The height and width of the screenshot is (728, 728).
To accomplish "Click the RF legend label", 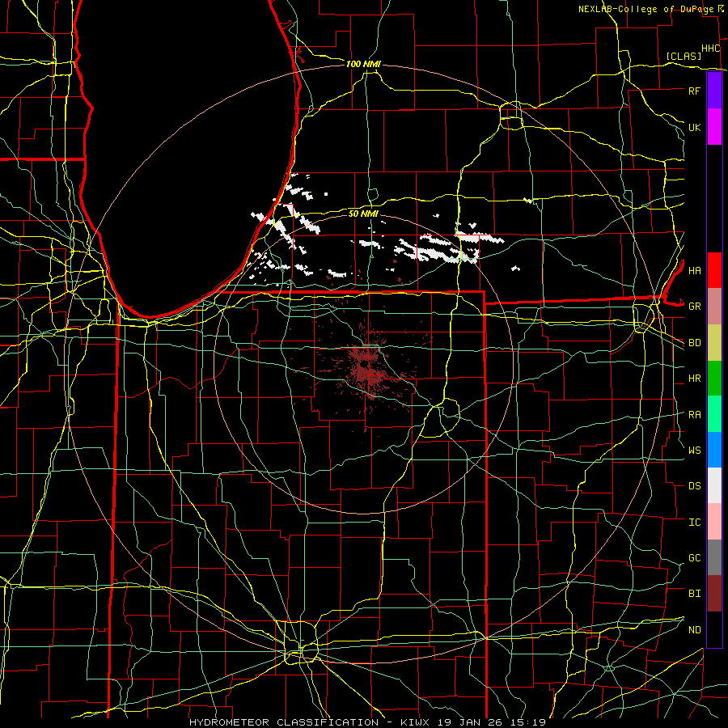I will 694,91.
